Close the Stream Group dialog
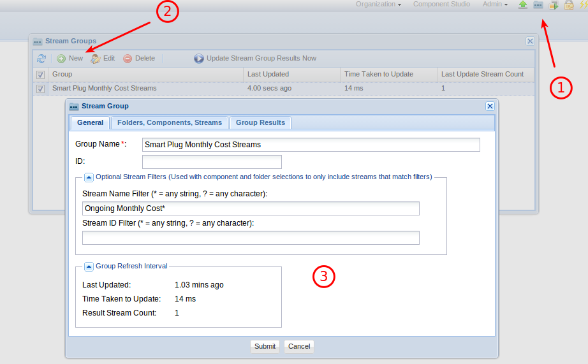This screenshot has height=364, width=588. (490, 106)
